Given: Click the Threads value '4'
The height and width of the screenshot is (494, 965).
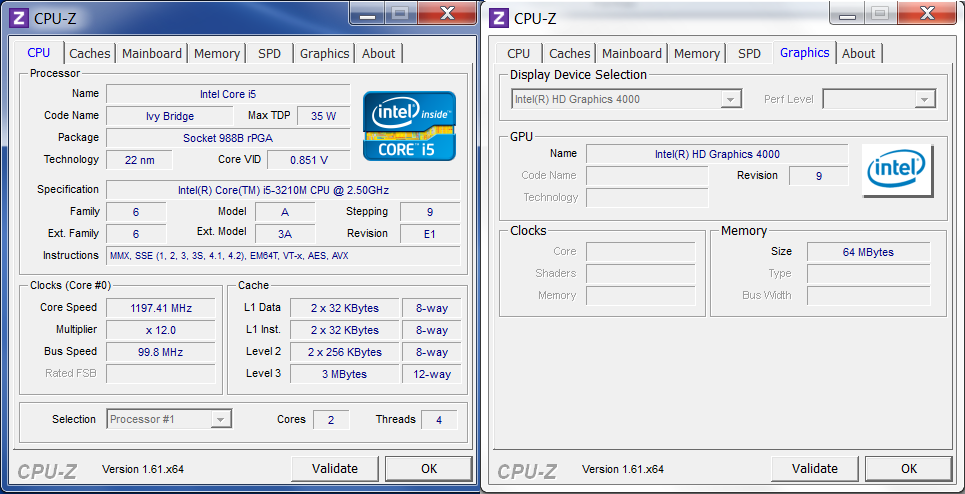Looking at the screenshot, I should (439, 420).
